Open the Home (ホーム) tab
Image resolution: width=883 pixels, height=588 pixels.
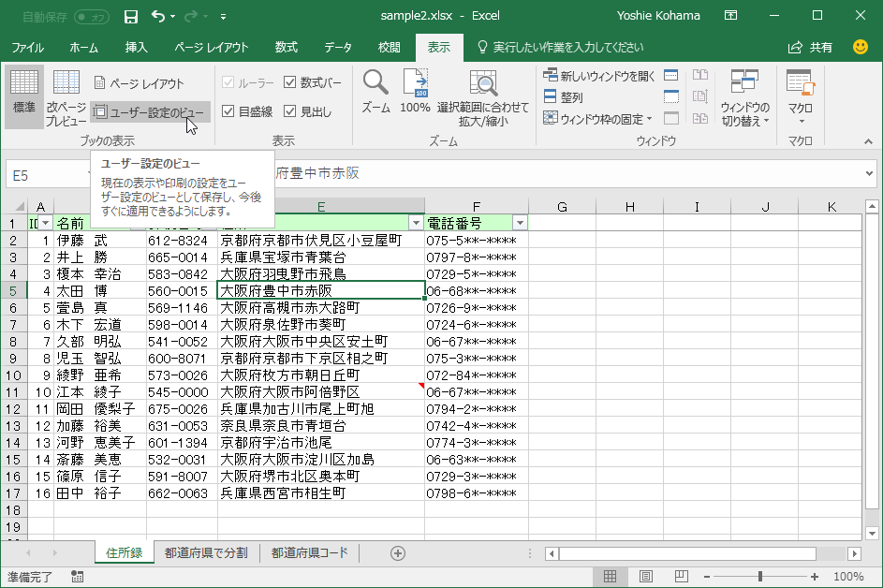click(x=83, y=48)
